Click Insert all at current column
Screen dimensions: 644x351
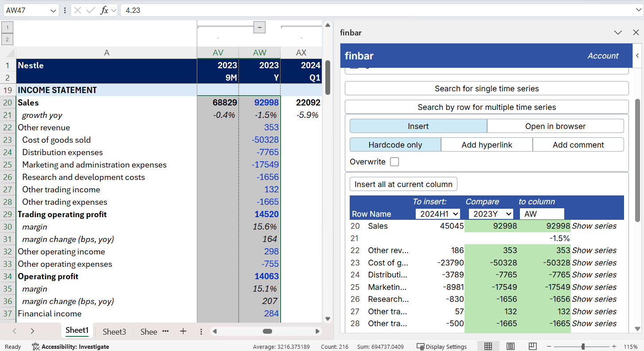403,184
